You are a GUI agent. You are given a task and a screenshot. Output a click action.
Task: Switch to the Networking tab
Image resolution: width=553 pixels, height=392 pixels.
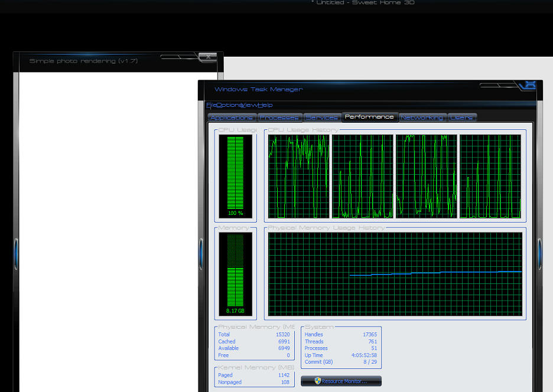point(422,117)
